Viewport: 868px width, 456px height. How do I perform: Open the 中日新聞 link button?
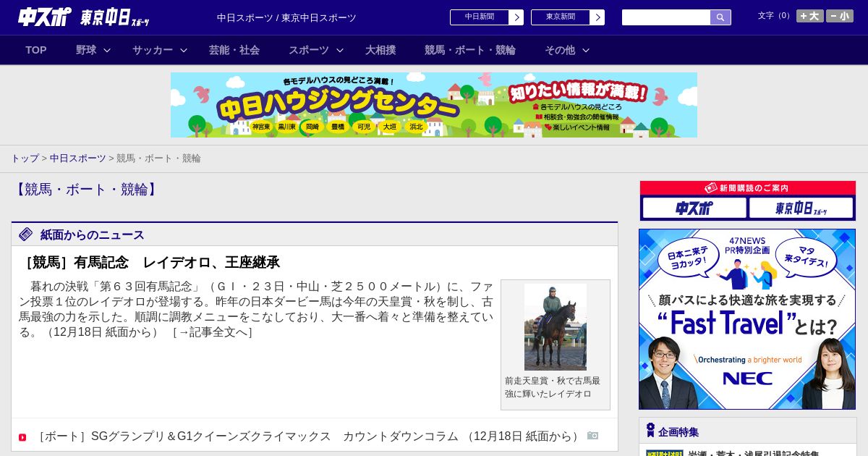[480, 17]
